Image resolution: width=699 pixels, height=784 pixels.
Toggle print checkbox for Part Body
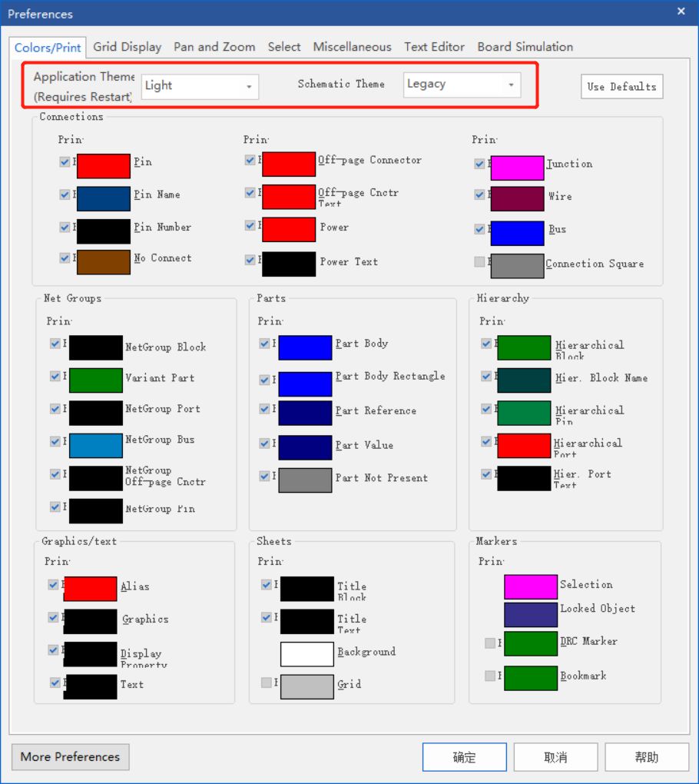[x=264, y=344]
